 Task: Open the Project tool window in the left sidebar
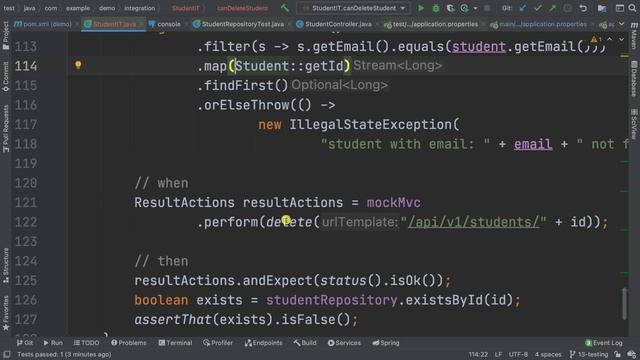(6, 36)
